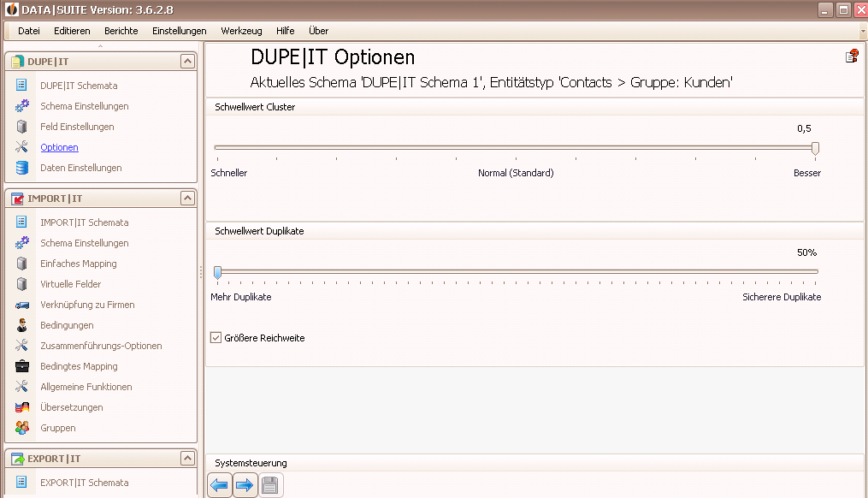Viewport: 868px width, 498px height.
Task: Click the Verknüpfung zu Firmen truck icon
Action: pyautogui.click(x=22, y=305)
